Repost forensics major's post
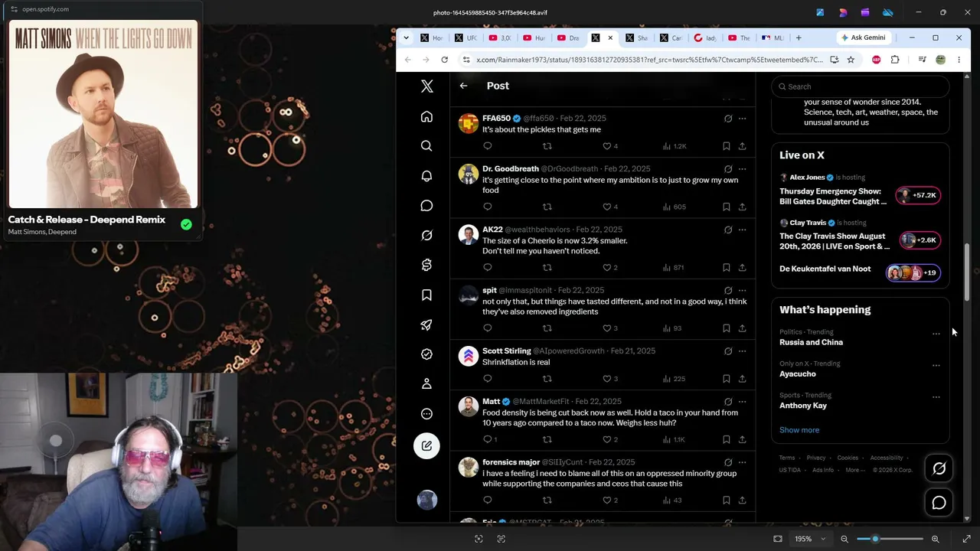Viewport: 980px width, 551px height. tap(547, 500)
